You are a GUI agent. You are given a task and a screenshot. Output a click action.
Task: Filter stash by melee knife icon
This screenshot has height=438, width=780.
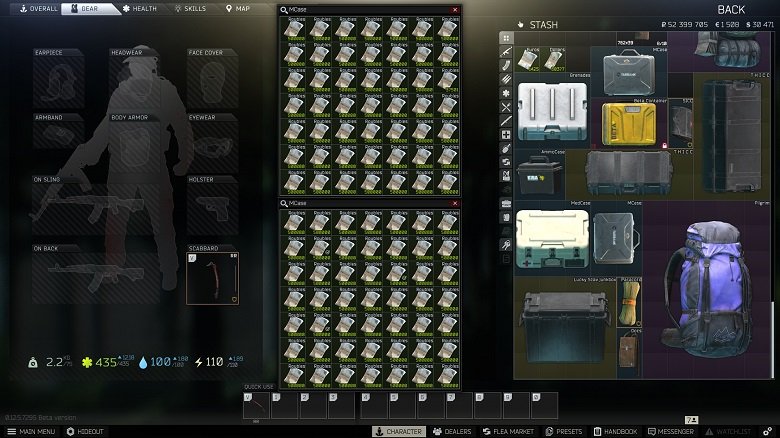[506, 120]
